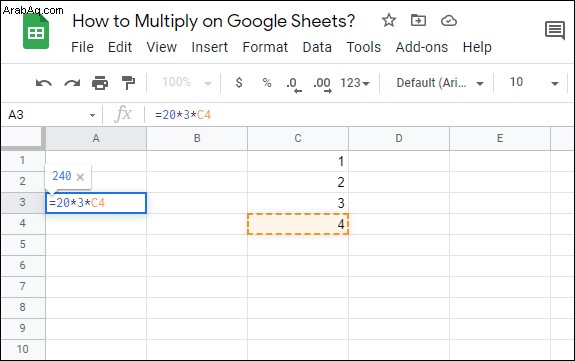This screenshot has width=575, height=361.
Task: Open the comment history icon
Action: tap(554, 30)
